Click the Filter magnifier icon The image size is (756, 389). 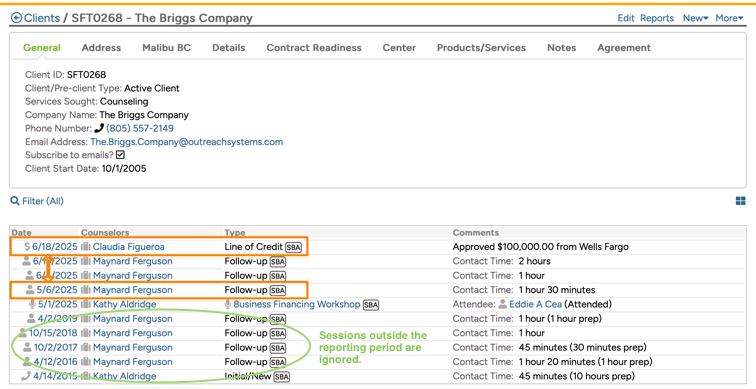(x=15, y=201)
